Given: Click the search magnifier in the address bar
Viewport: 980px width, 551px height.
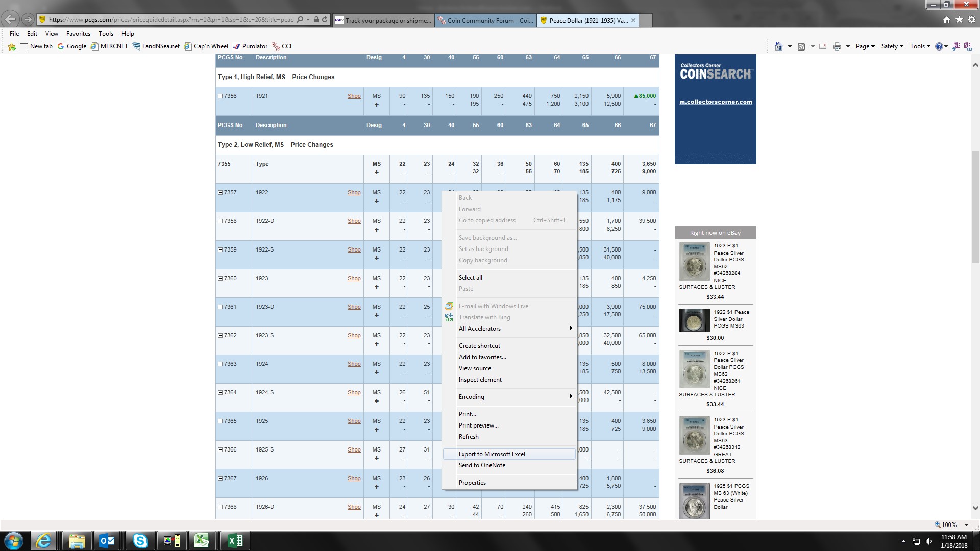Looking at the screenshot, I should coord(300,20).
